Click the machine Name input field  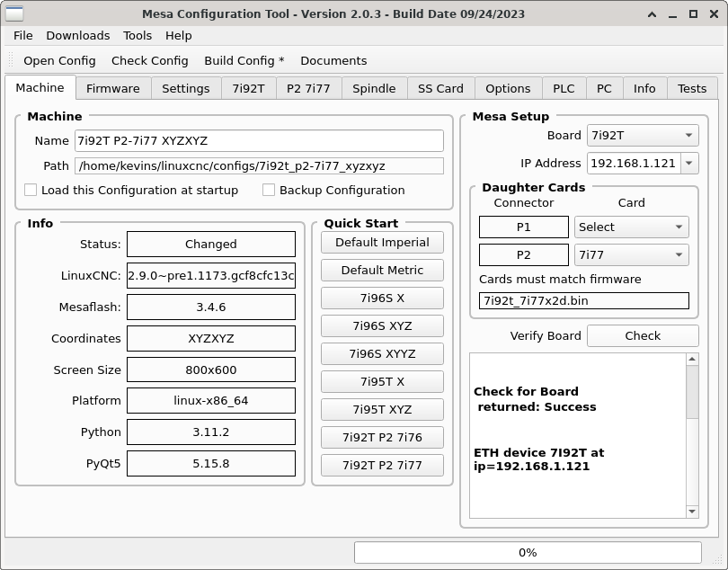point(259,141)
